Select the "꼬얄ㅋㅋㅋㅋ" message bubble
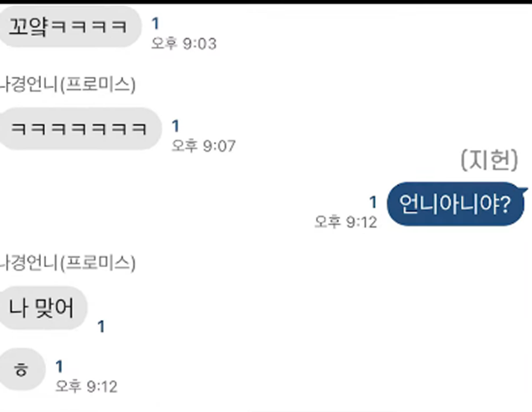This screenshot has height=412, width=532. (69, 27)
